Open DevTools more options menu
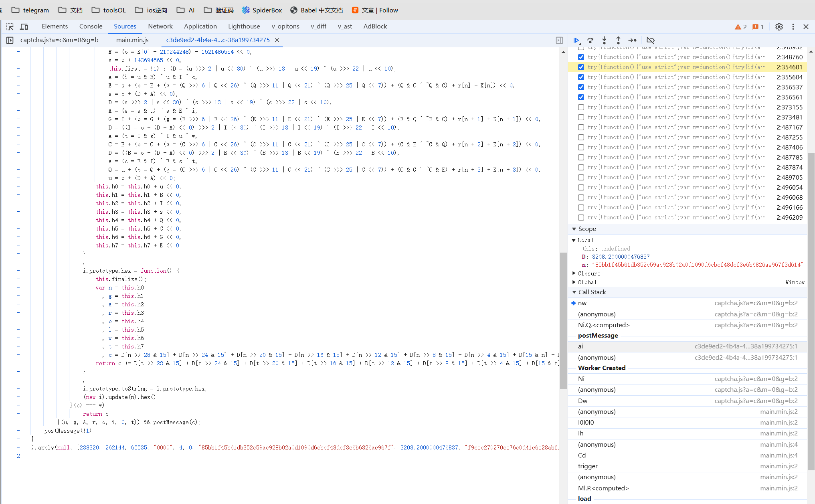The height and width of the screenshot is (504, 815). coord(793,26)
